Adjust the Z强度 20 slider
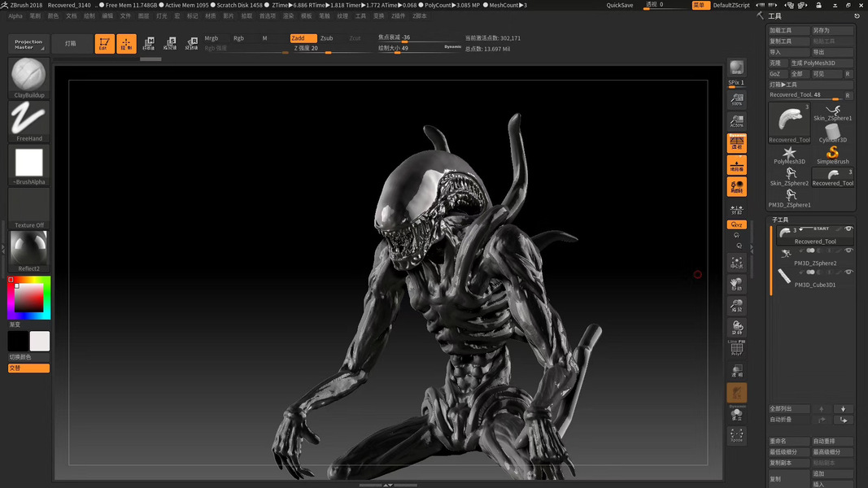 pyautogui.click(x=332, y=49)
